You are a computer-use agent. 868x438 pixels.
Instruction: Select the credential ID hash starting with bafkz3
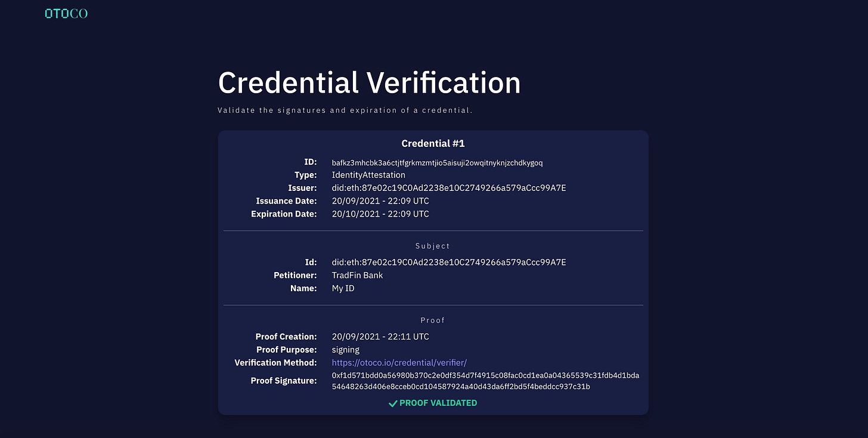pos(437,163)
